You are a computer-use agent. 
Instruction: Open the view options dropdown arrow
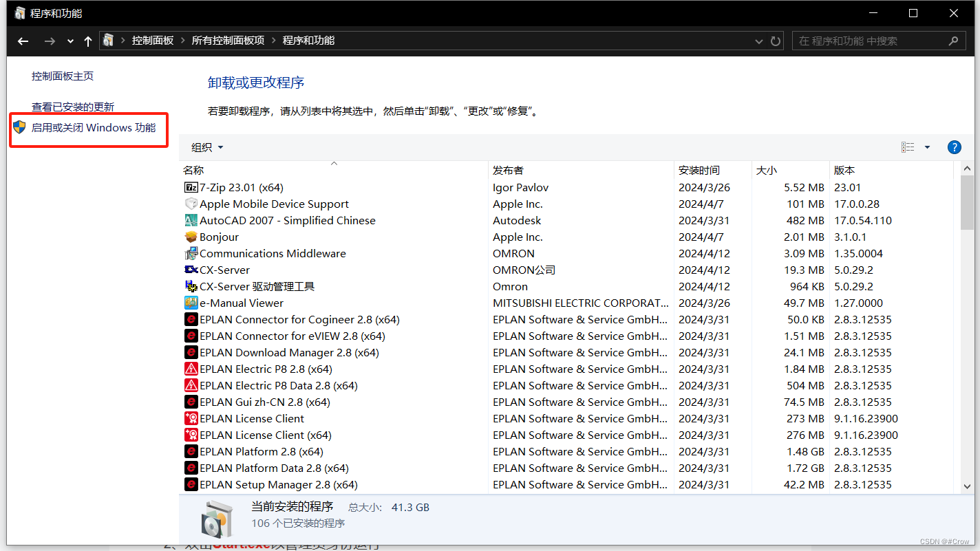pyautogui.click(x=927, y=147)
